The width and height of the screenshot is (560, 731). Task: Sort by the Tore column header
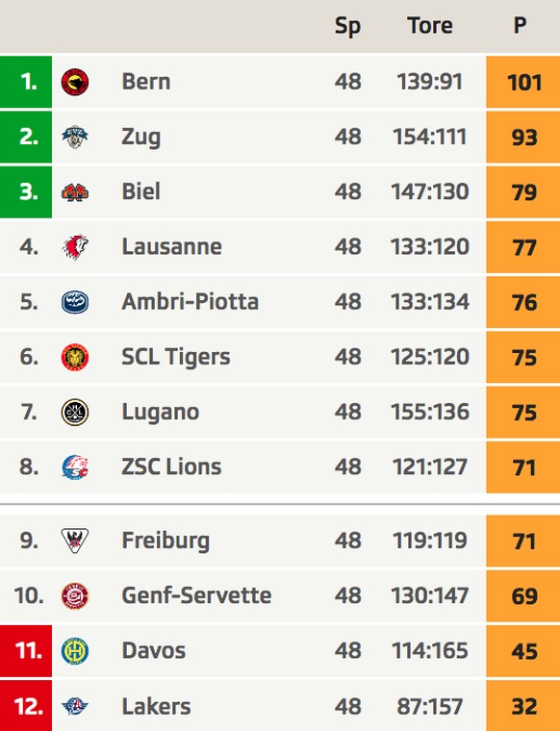430,25
